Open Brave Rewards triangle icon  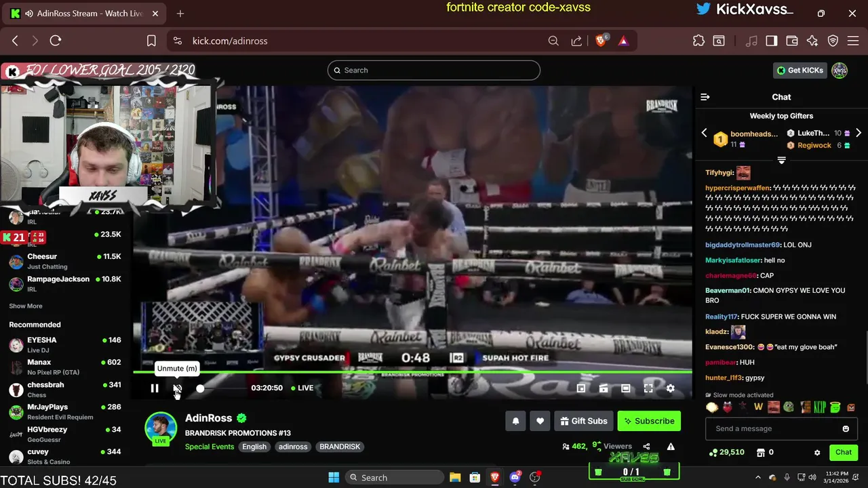(623, 41)
